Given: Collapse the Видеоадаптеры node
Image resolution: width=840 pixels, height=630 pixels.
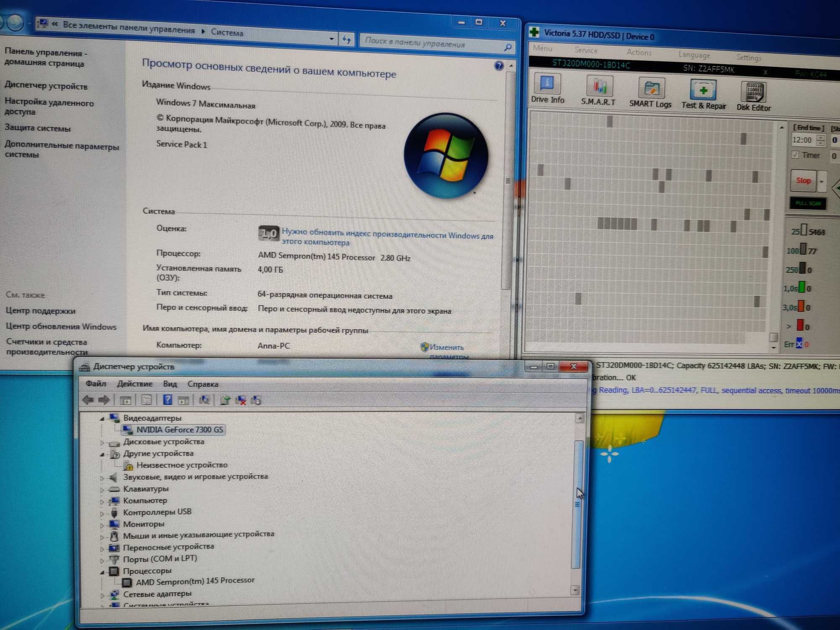Looking at the screenshot, I should click(102, 418).
